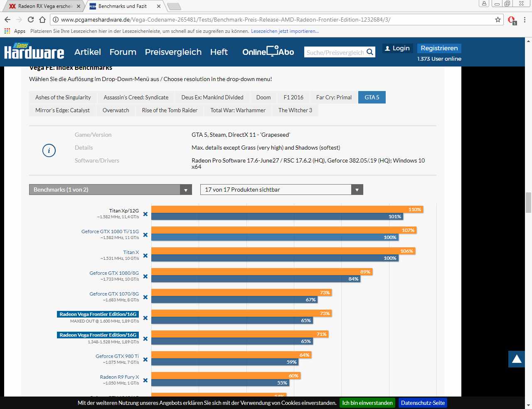
Task: Click the page vertical scrollbar thumb
Action: point(528,202)
